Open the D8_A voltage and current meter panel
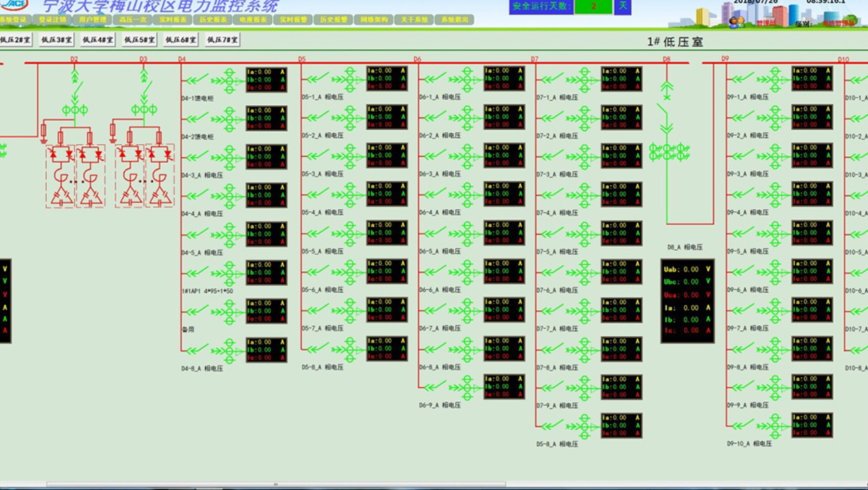Viewport: 868px width, 490px height. pyautogui.click(x=687, y=301)
